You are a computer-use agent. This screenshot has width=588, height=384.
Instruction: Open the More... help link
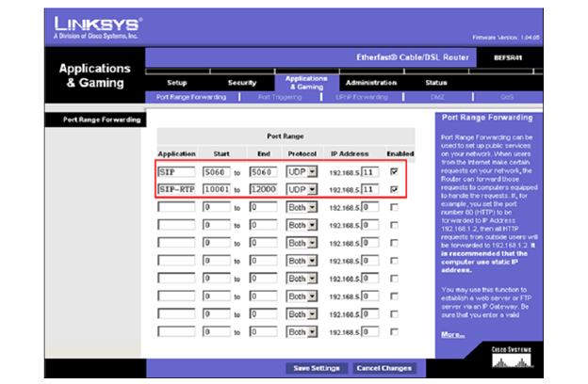pos(452,334)
